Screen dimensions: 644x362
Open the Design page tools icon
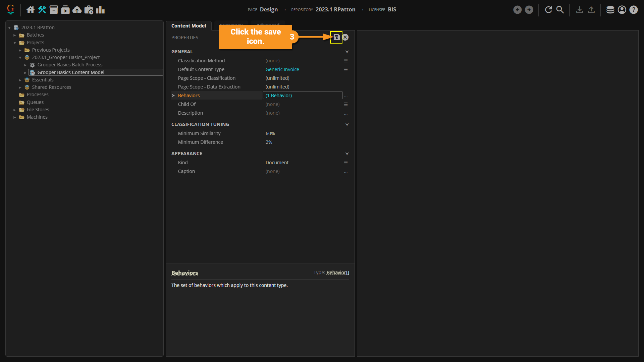pyautogui.click(x=42, y=10)
